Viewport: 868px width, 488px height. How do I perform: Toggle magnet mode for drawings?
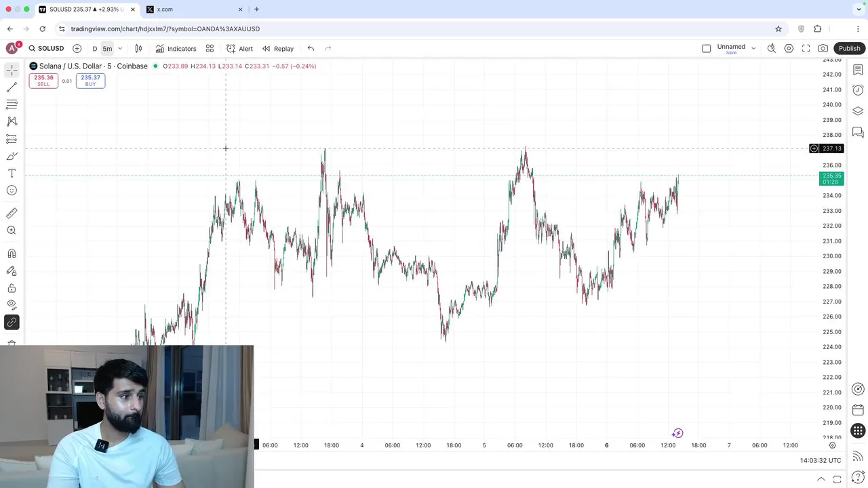point(12,253)
